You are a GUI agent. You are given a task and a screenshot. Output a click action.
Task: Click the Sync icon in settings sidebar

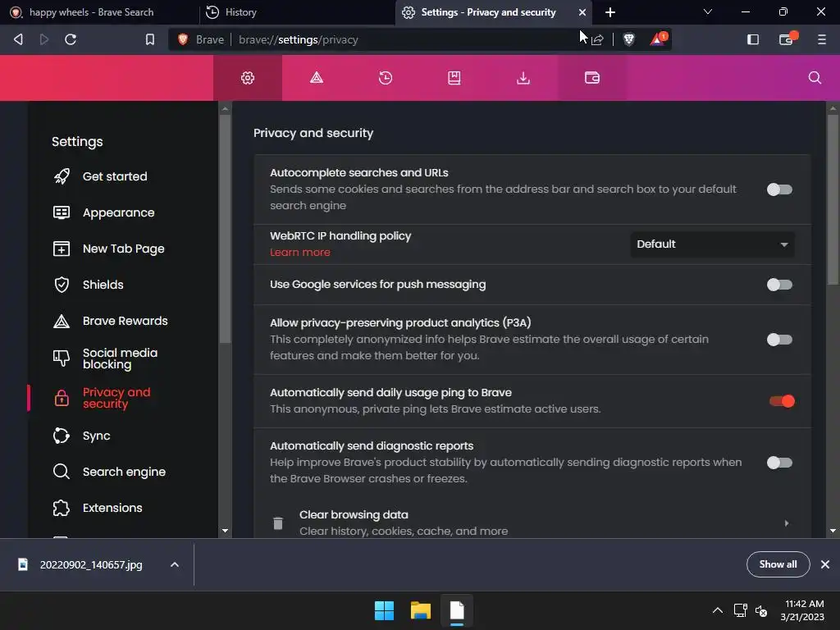pyautogui.click(x=62, y=436)
